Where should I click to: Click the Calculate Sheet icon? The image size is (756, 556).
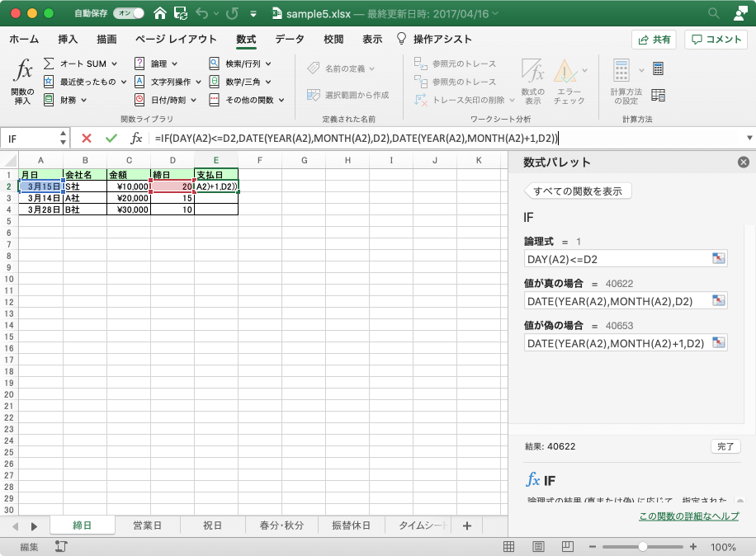658,96
